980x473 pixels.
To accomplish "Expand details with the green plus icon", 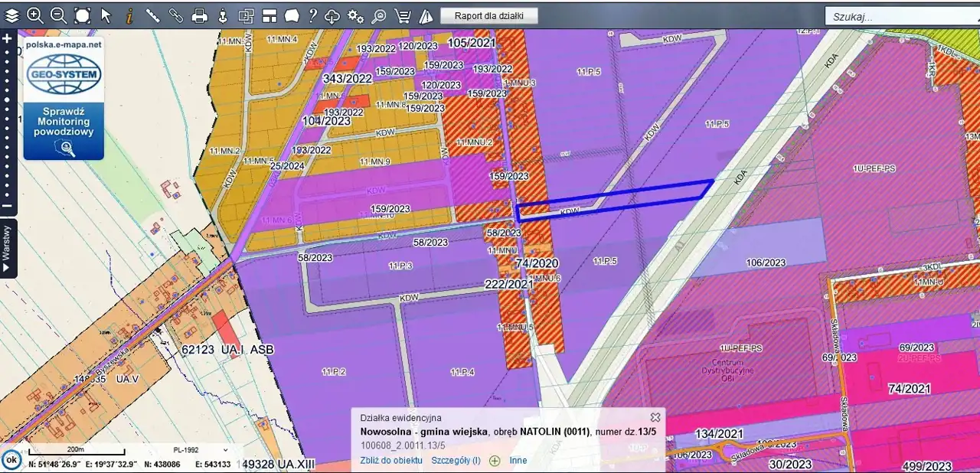I will pyautogui.click(x=495, y=461).
